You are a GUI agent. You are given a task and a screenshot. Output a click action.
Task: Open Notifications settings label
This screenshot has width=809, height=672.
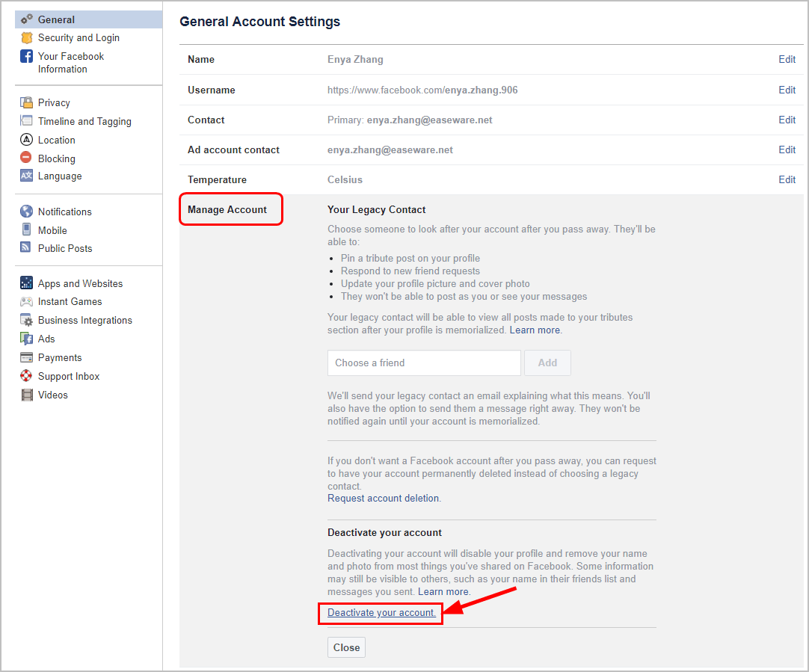64,212
